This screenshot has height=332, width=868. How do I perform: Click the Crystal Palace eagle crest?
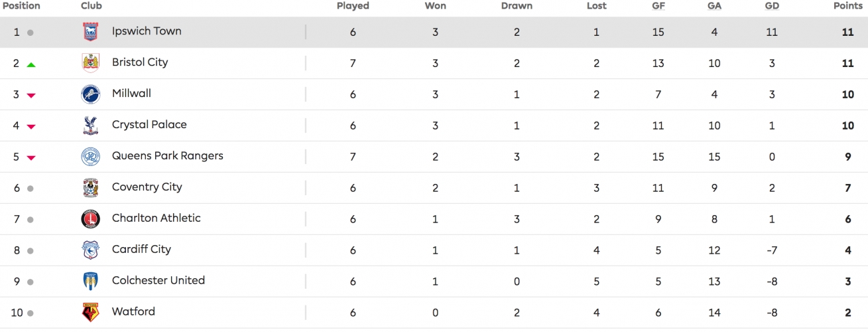click(x=90, y=125)
